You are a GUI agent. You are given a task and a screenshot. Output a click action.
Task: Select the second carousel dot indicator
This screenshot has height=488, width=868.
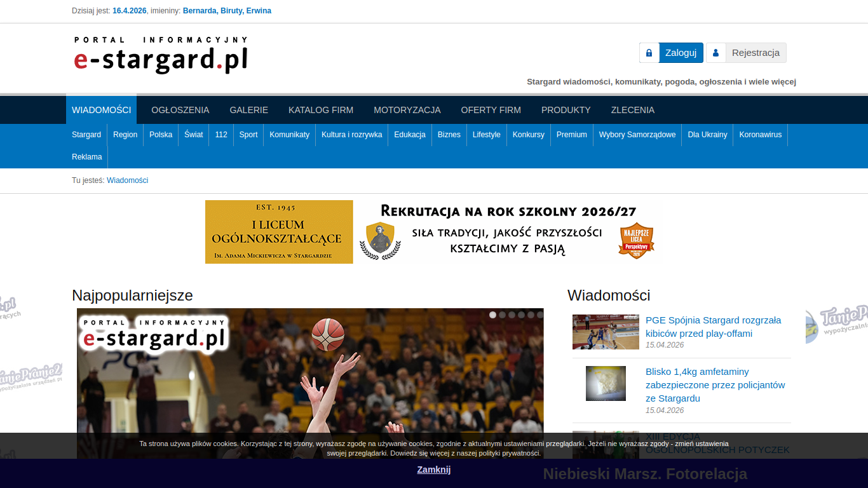[x=502, y=315]
